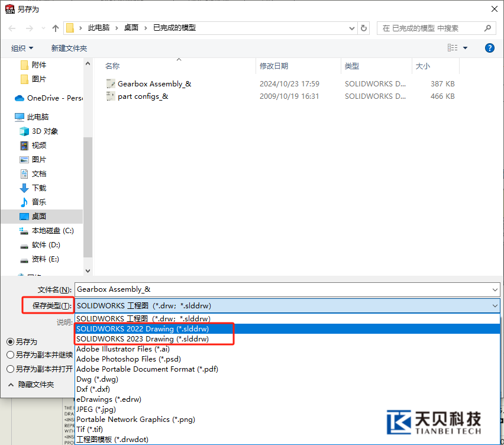Choose SOLIDWORKS 2022 Drawing (*.slddrw)

(287, 328)
